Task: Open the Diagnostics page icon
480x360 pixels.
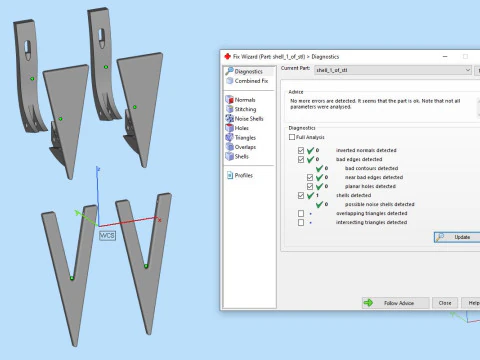Action: click(x=229, y=71)
